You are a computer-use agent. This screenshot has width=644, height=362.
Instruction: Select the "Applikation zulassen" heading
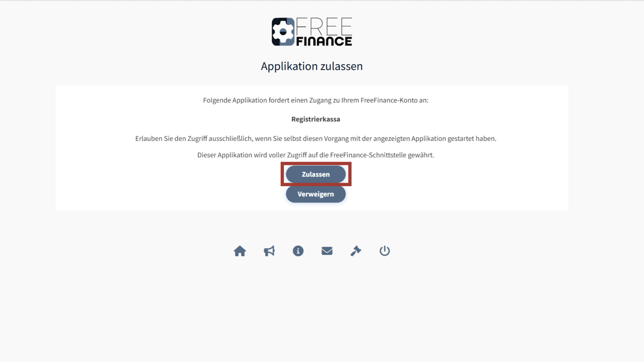point(312,66)
